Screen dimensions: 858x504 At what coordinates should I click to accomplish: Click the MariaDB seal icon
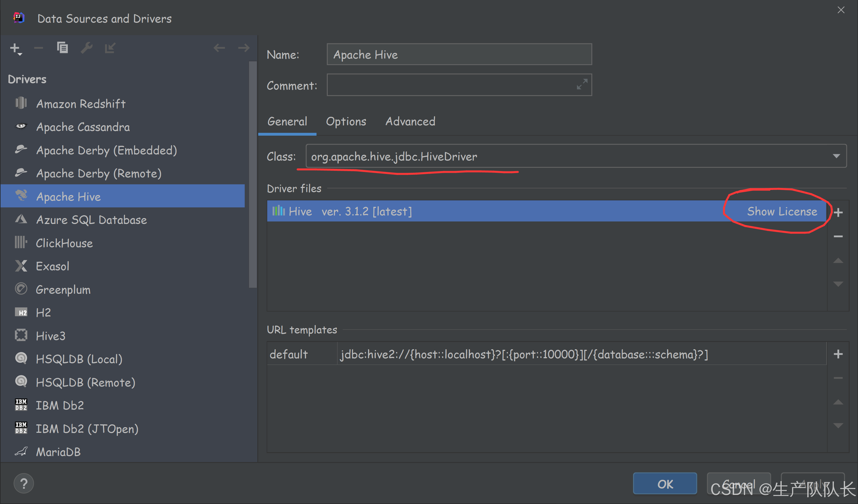coord(21,452)
